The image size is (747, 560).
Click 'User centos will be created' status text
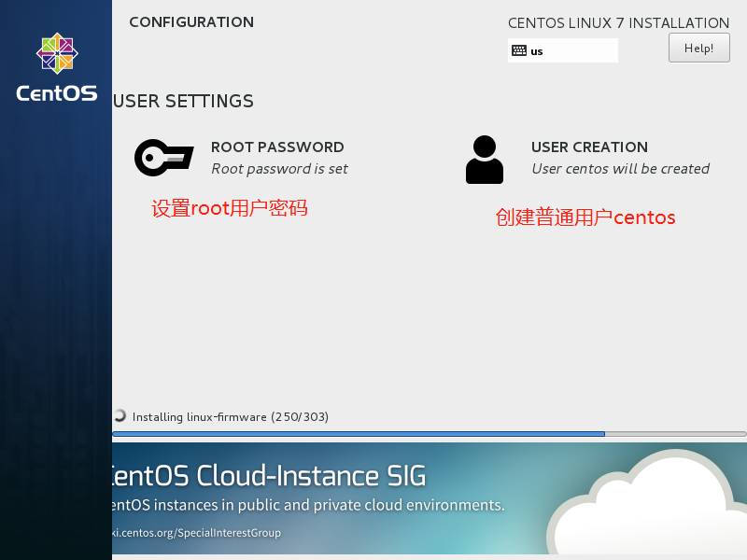click(620, 169)
